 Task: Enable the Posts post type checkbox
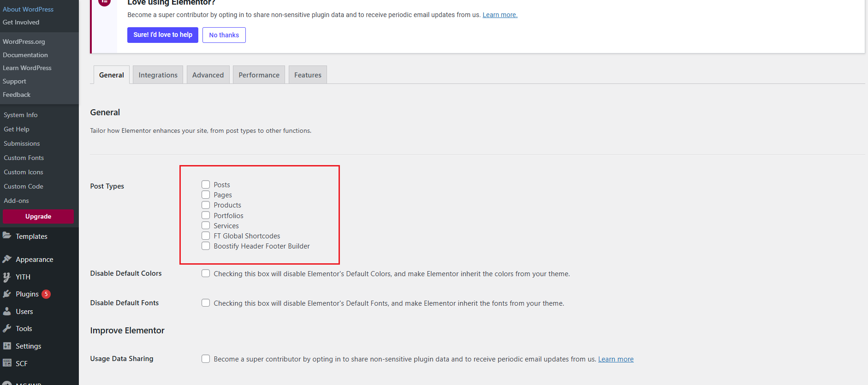click(x=206, y=184)
